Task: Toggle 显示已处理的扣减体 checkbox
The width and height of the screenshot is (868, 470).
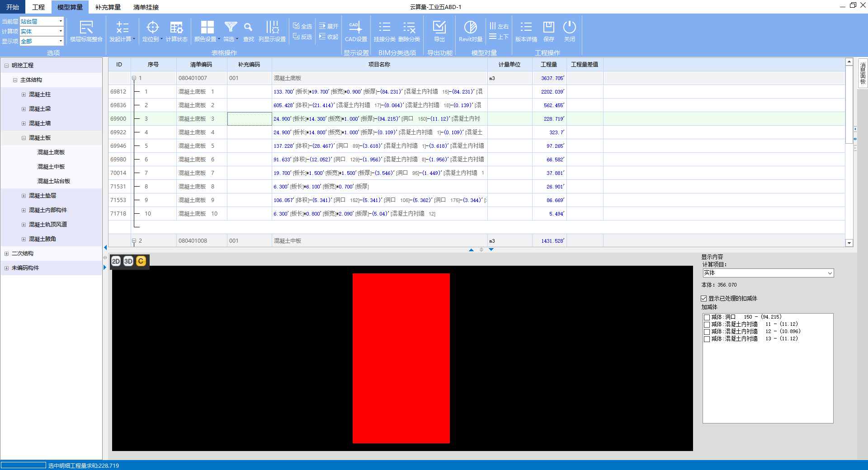Action: pyautogui.click(x=704, y=299)
